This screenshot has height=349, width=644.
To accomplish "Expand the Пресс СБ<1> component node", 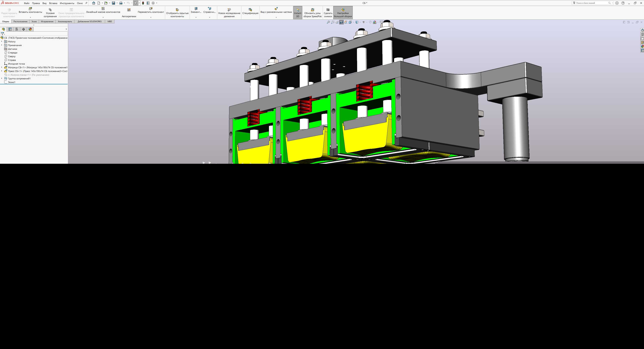I will tap(2, 71).
